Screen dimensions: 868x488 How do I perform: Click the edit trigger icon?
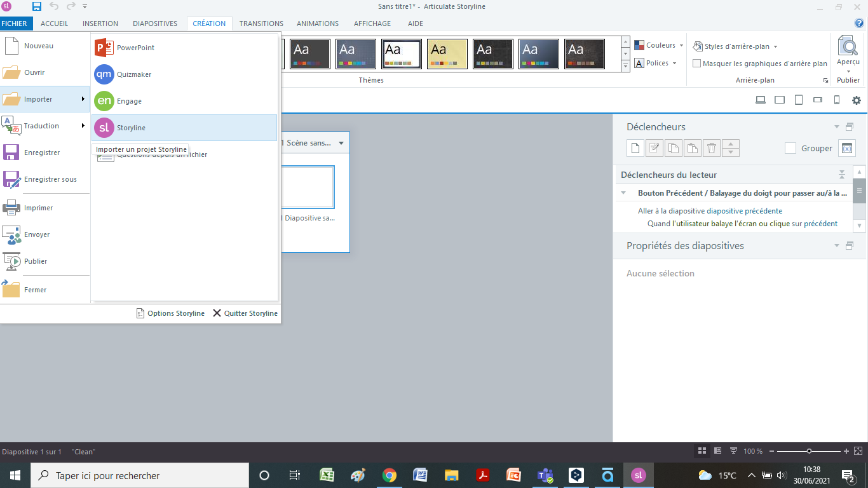(654, 148)
